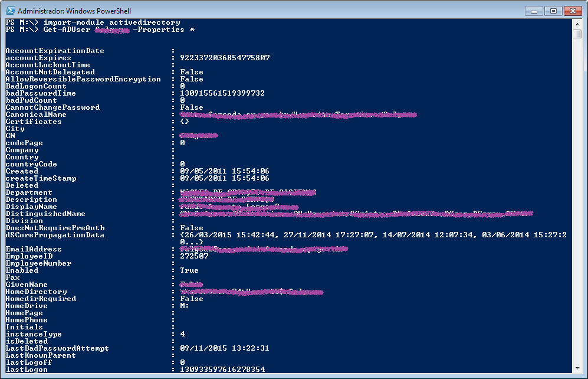Click the AccountExpirationDate property label
The width and height of the screenshot is (588, 379).
tap(56, 51)
